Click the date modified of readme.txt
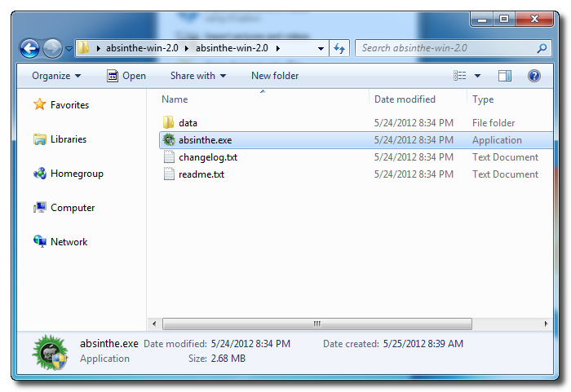 click(x=414, y=174)
